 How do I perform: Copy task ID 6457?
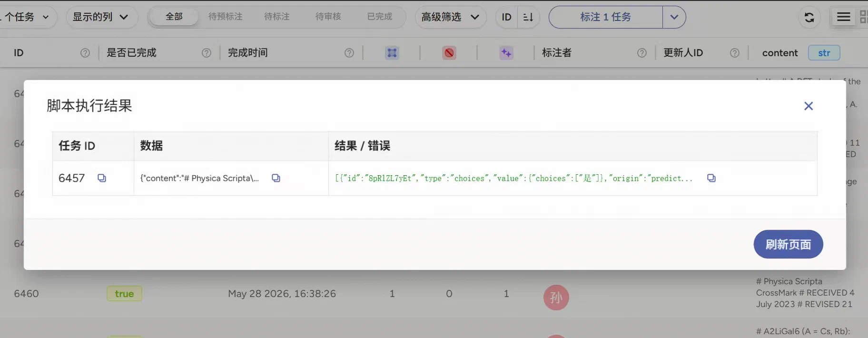(x=102, y=178)
